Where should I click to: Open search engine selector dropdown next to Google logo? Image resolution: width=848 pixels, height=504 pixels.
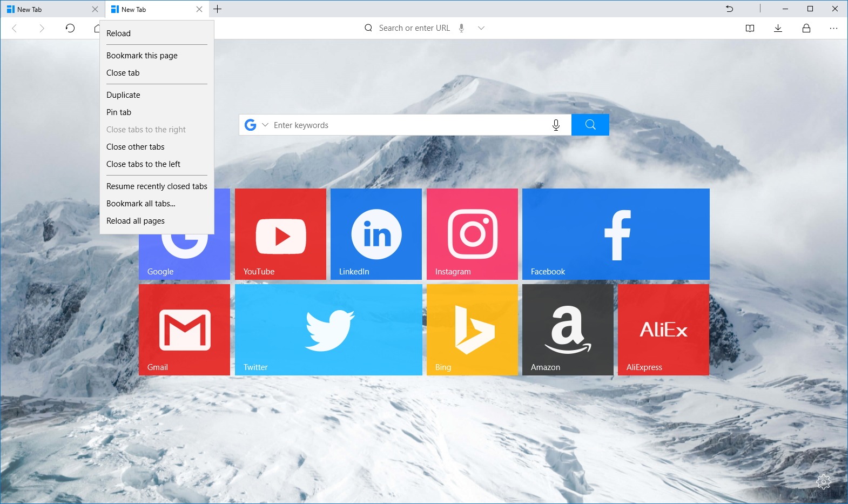(265, 125)
